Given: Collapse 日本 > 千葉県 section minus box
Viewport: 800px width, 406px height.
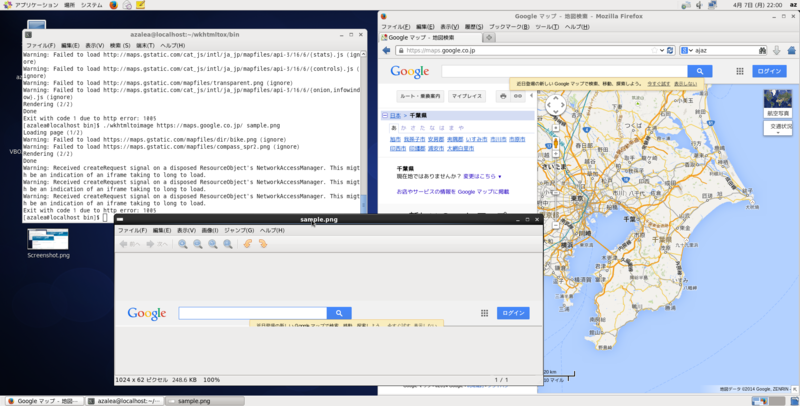Looking at the screenshot, I should click(385, 116).
